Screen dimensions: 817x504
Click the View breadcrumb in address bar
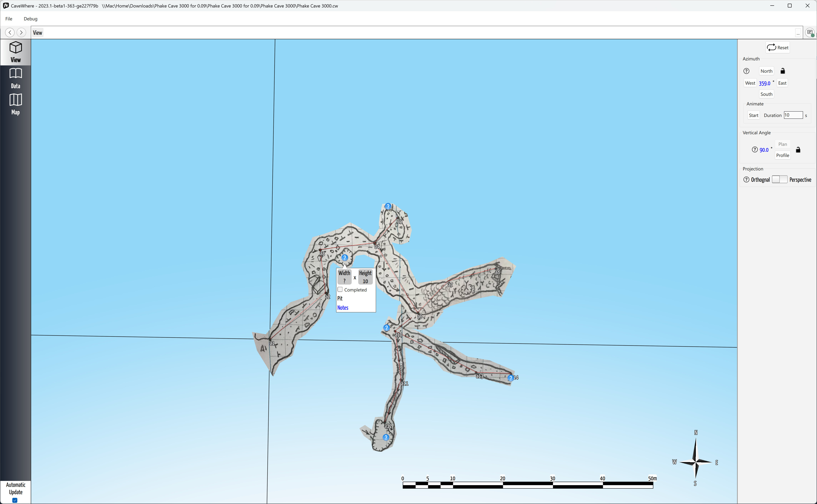[37, 33]
